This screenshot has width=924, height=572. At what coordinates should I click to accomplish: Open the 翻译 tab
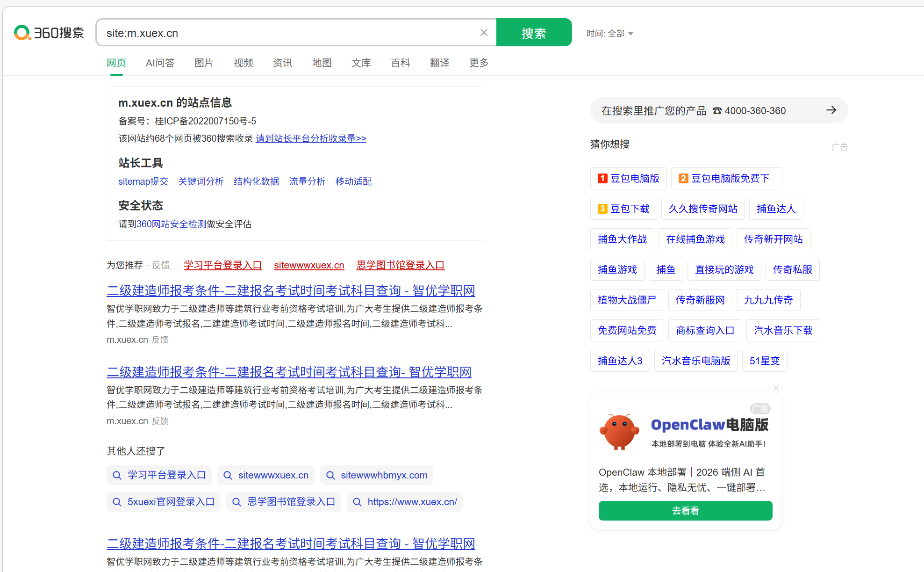point(440,63)
